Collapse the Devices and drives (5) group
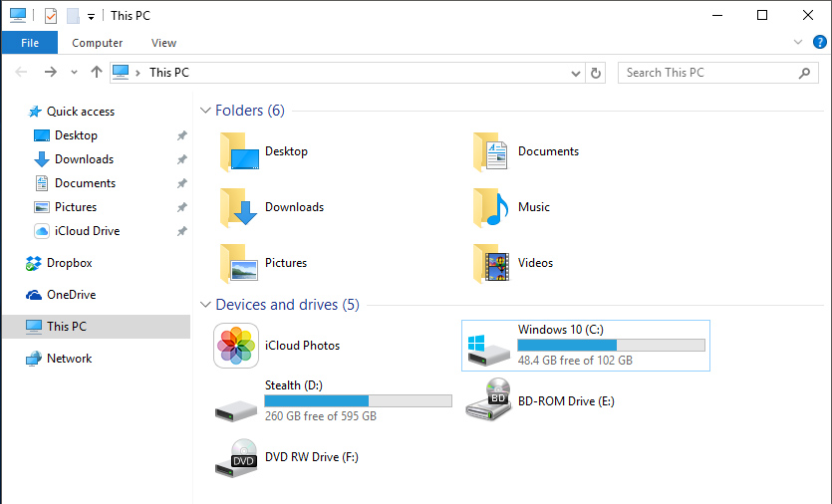The image size is (832, 504). [x=205, y=305]
